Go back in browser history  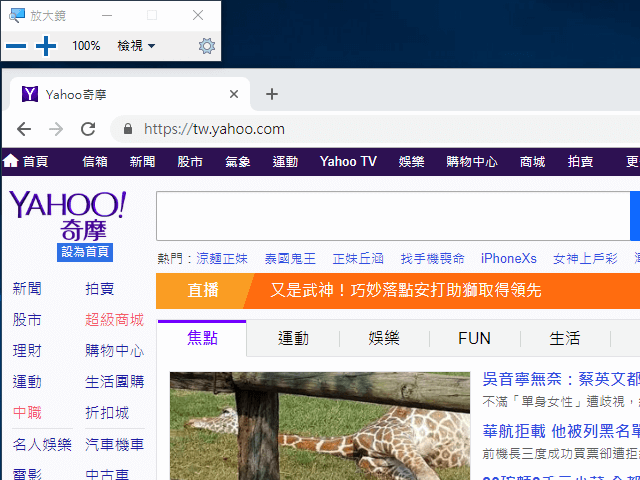click(24, 129)
